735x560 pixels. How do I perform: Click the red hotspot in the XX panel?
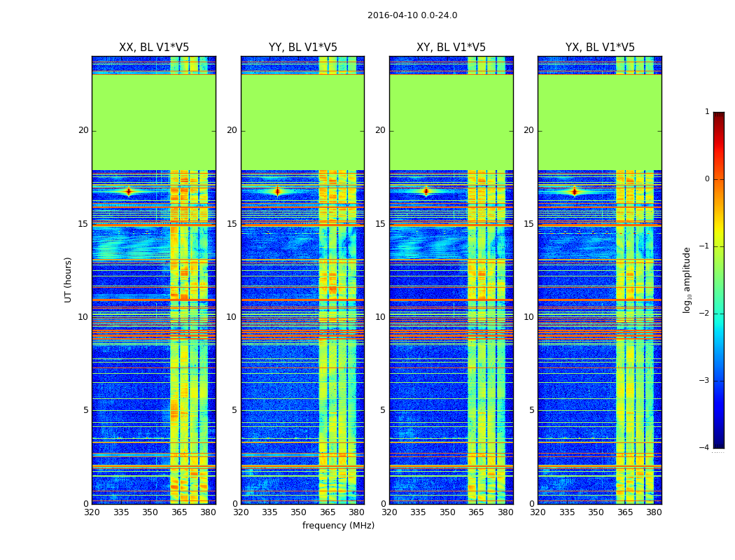click(x=128, y=191)
